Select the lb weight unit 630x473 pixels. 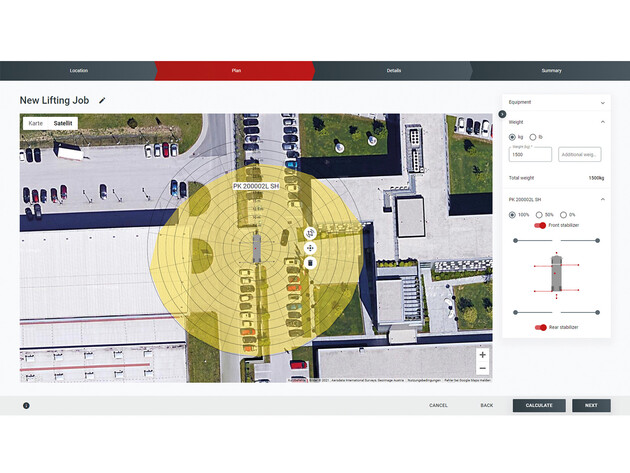point(534,137)
